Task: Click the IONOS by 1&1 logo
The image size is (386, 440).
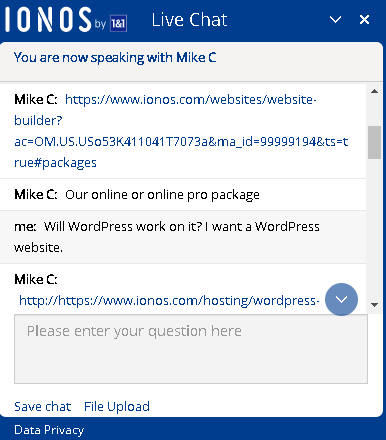Action: tap(66, 20)
